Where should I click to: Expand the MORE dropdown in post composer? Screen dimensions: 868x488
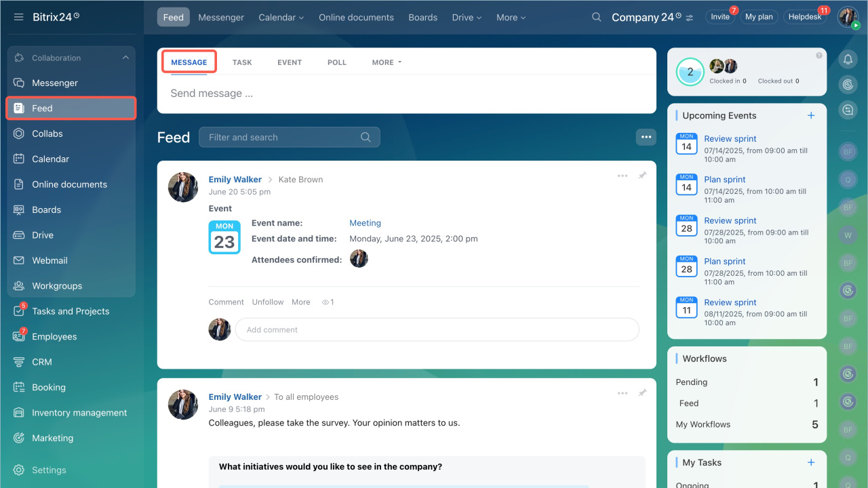click(x=387, y=62)
